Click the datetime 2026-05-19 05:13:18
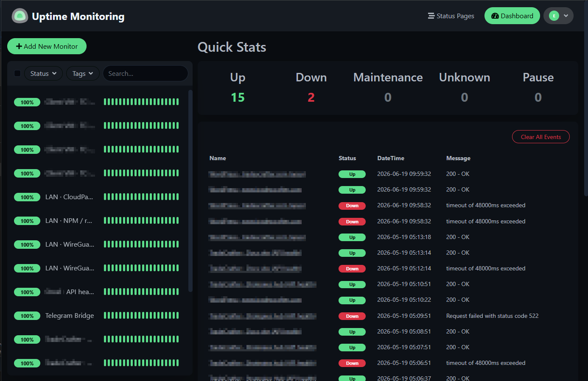Screen dimensions: 588x381 (404, 237)
